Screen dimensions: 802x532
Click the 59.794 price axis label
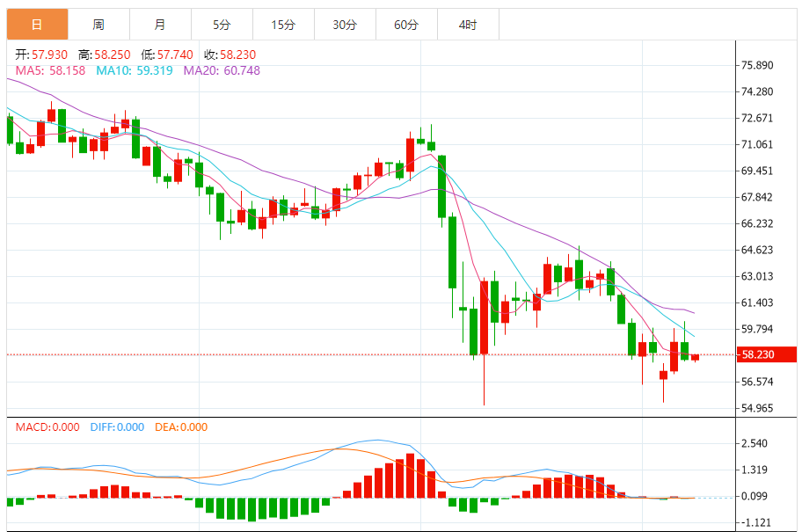click(x=757, y=329)
